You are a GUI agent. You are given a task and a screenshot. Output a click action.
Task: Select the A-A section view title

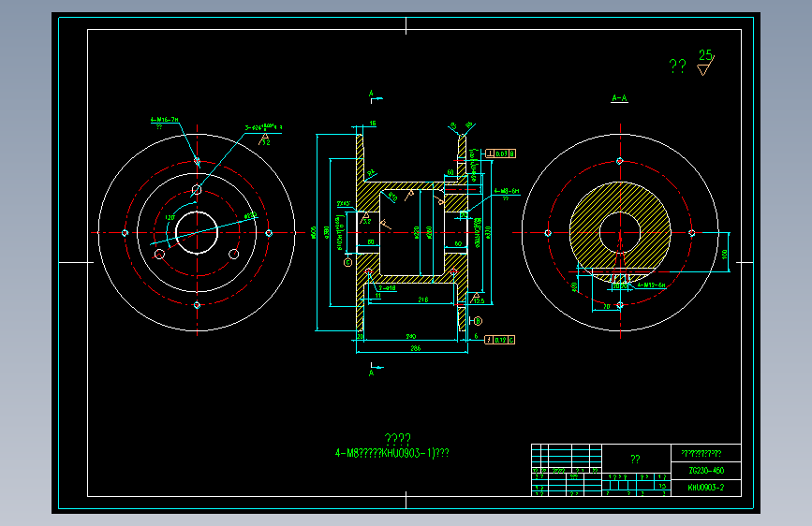pos(619,98)
